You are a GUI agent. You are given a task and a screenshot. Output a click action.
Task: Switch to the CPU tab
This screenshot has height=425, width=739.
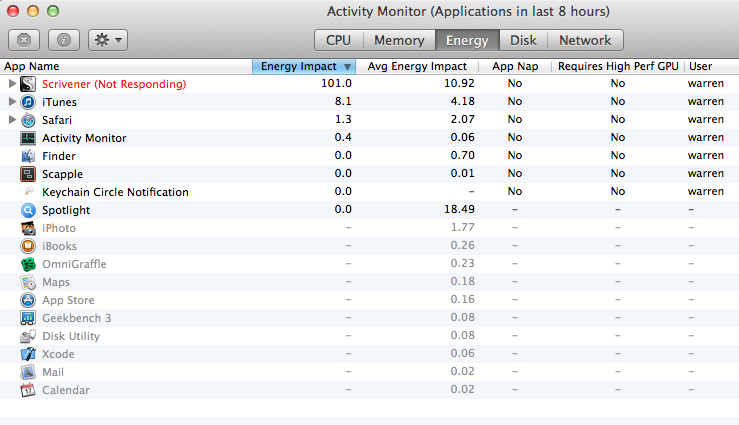point(339,40)
